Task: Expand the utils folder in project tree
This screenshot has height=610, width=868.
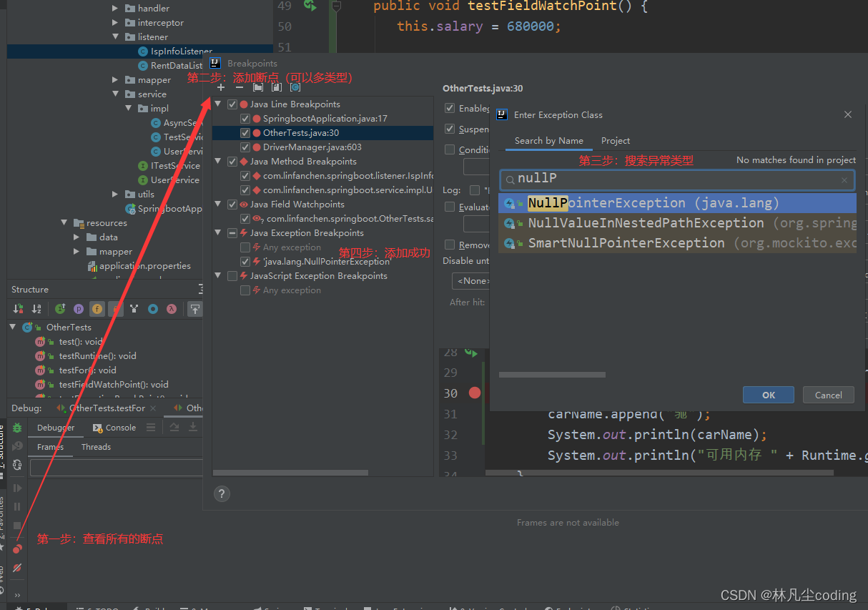Action: point(116,195)
